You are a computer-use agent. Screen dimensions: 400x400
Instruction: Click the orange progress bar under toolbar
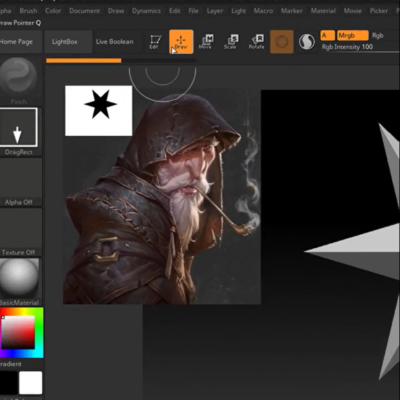coord(84,61)
